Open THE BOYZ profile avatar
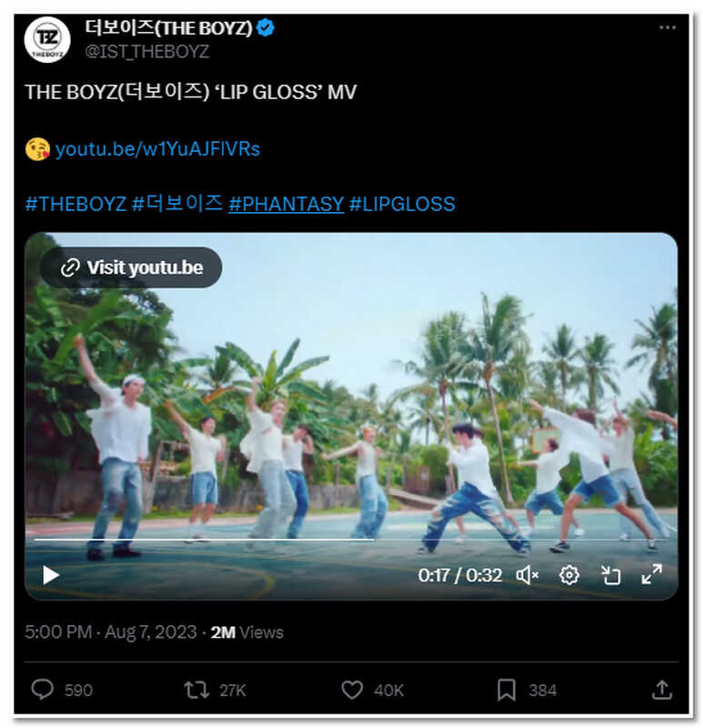Image resolution: width=703 pixels, height=728 pixels. coord(47,40)
